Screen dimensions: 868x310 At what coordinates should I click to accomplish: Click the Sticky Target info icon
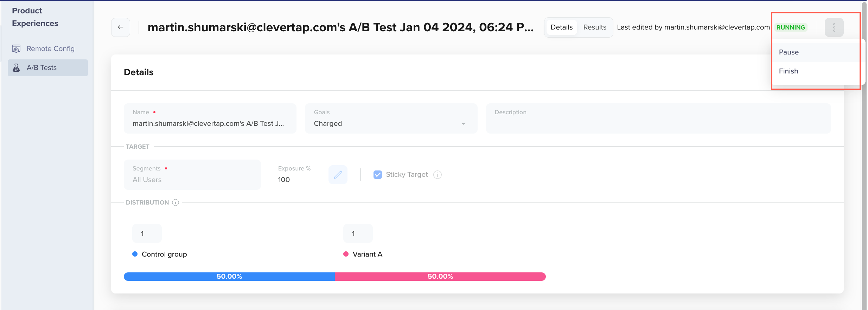438,174
